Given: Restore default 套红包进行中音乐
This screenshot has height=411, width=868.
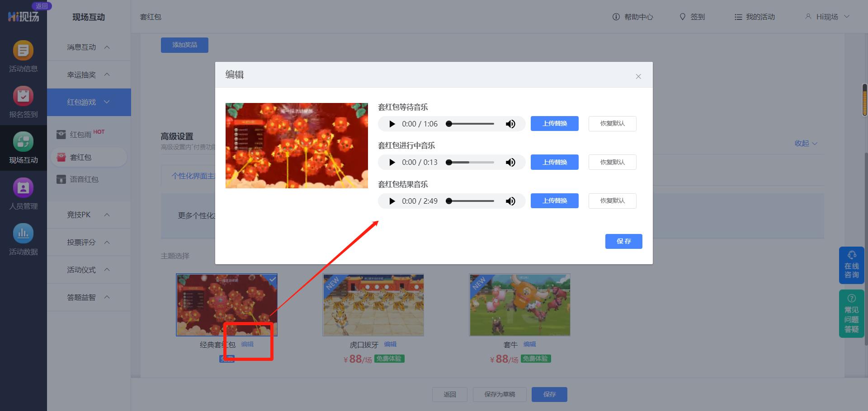Looking at the screenshot, I should click(x=612, y=162).
